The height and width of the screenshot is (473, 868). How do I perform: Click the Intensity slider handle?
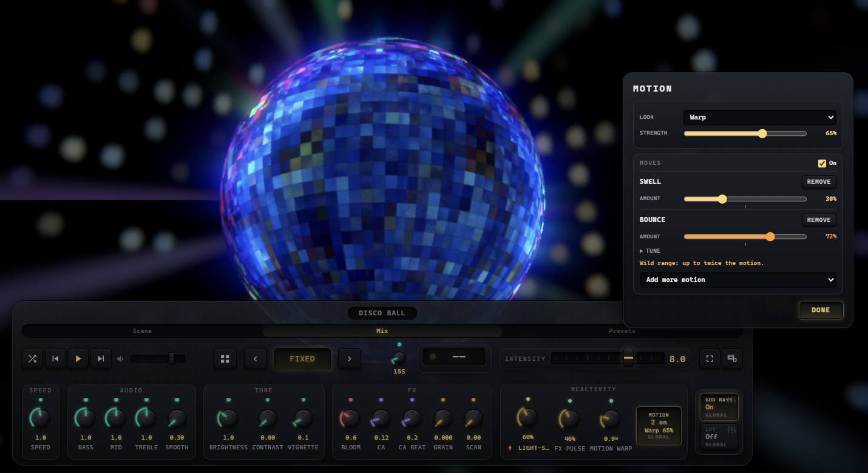click(x=628, y=358)
